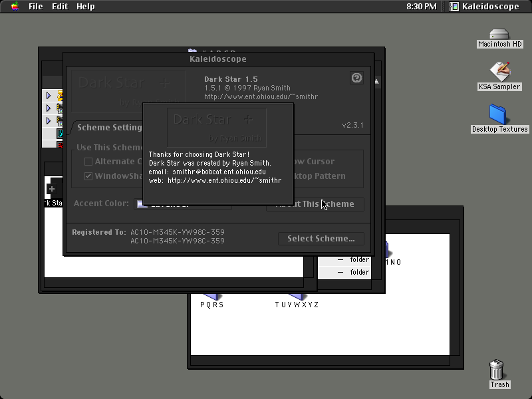Click the first registration code line

[x=178, y=232]
